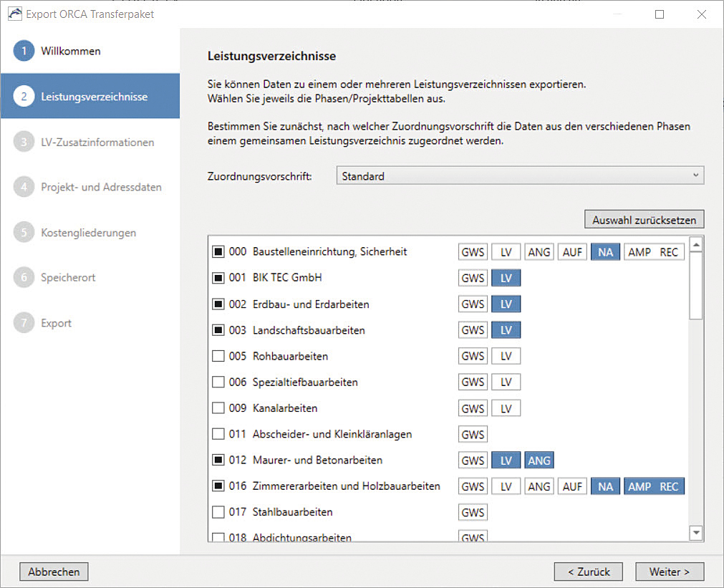This screenshot has height=588, width=724.
Task: Click the vertical scrollbar thumb in list
Action: 696,286
